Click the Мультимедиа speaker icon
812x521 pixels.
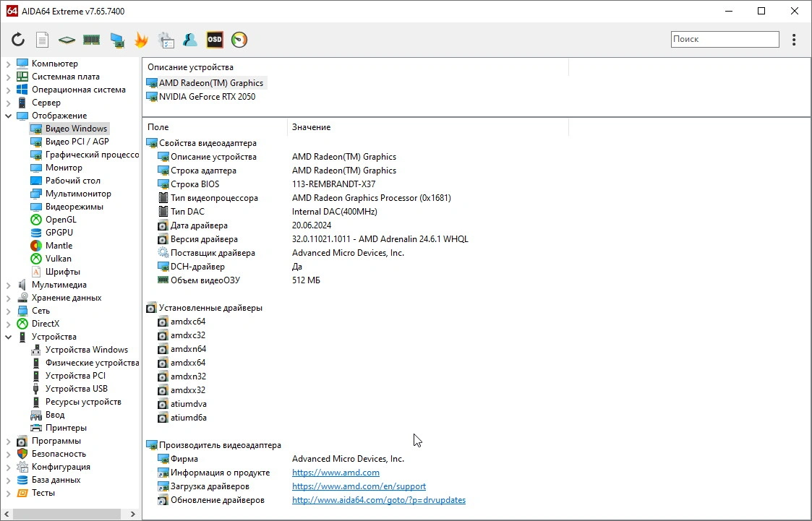(x=22, y=285)
